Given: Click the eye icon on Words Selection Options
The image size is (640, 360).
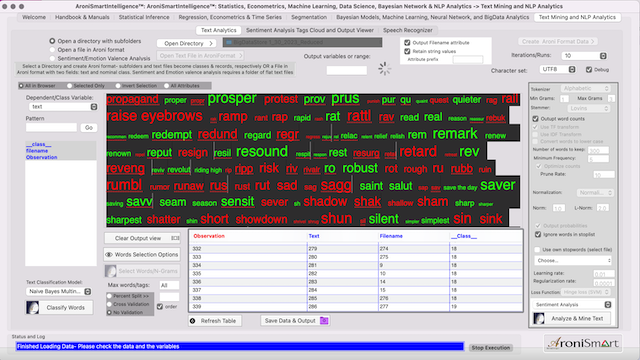Looking at the screenshot, I should click(109, 255).
